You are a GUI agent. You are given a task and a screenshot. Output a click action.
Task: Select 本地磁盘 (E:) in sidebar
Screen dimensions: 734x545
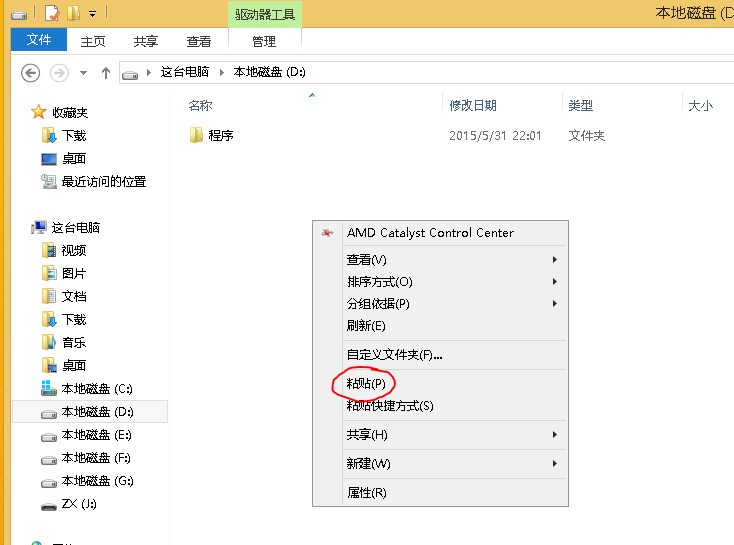tap(87, 435)
